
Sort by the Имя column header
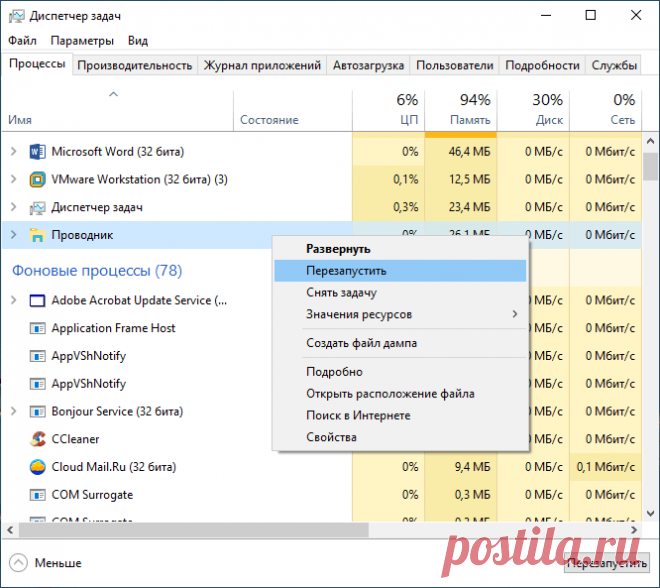coord(117,110)
